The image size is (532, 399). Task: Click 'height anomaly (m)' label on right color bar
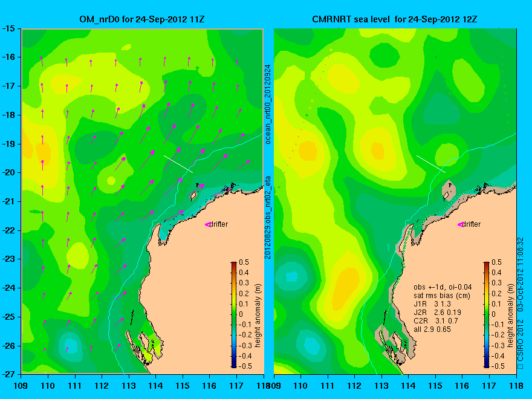pyautogui.click(x=511, y=315)
